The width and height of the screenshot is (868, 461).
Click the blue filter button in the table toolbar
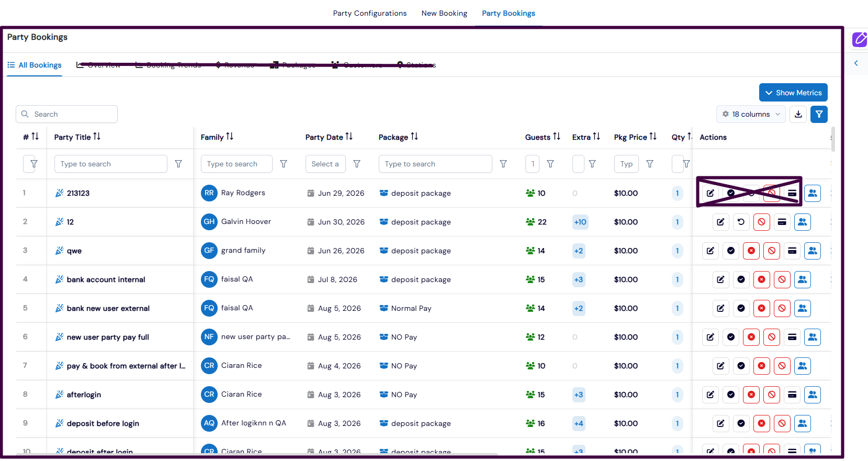819,114
